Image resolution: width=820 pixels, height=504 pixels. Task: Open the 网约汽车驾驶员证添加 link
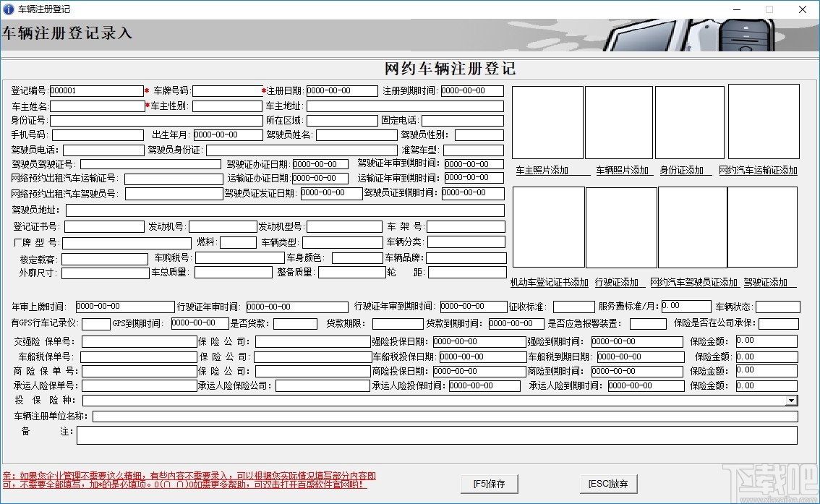pyautogui.click(x=693, y=282)
